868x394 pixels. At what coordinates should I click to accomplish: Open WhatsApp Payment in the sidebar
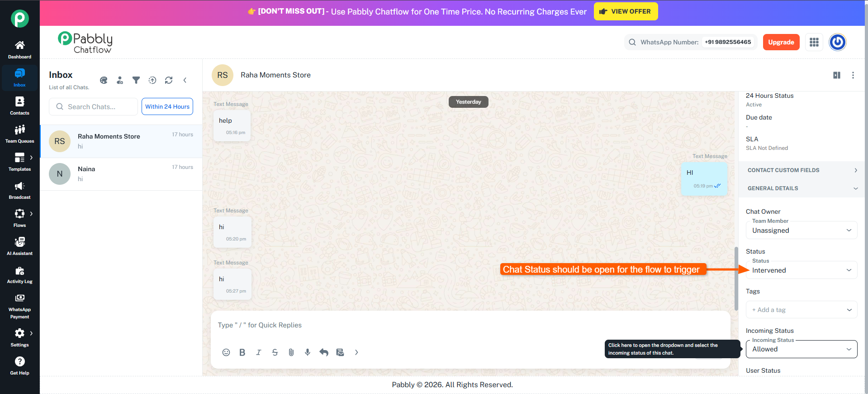click(19, 307)
